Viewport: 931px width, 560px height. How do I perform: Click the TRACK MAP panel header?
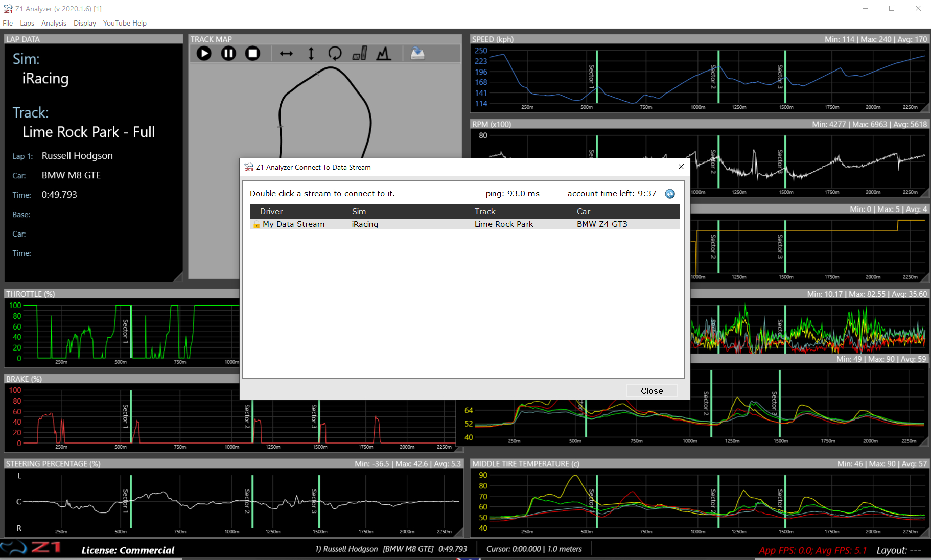pos(325,39)
